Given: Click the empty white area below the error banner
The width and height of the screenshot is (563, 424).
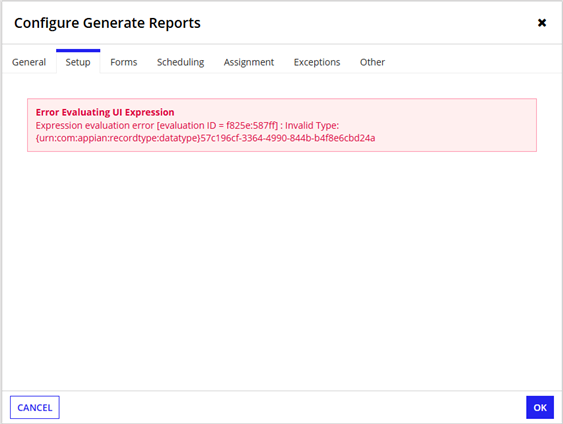Looking at the screenshot, I should tap(282, 269).
